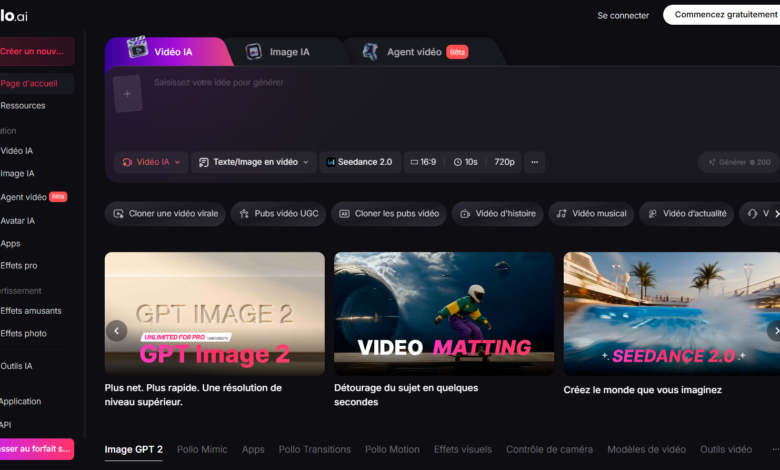Select the Apps section tab
780x470 pixels.
tap(253, 450)
